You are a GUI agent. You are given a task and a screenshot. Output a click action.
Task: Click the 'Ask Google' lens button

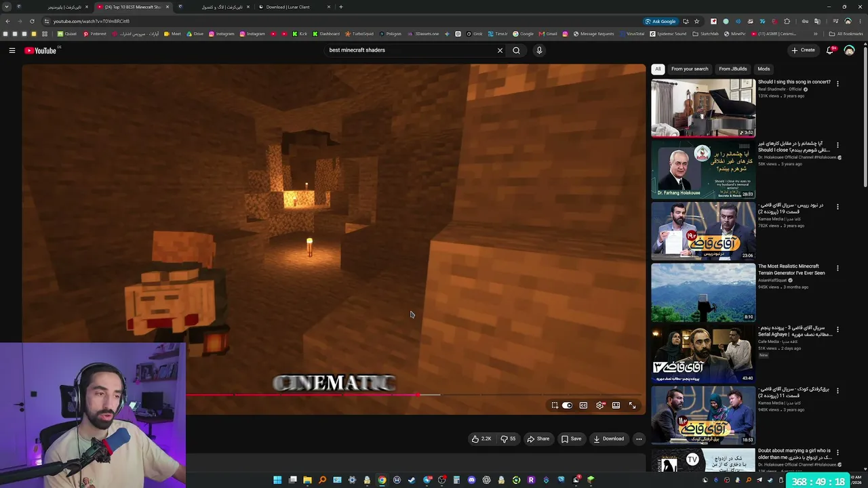[x=660, y=21]
